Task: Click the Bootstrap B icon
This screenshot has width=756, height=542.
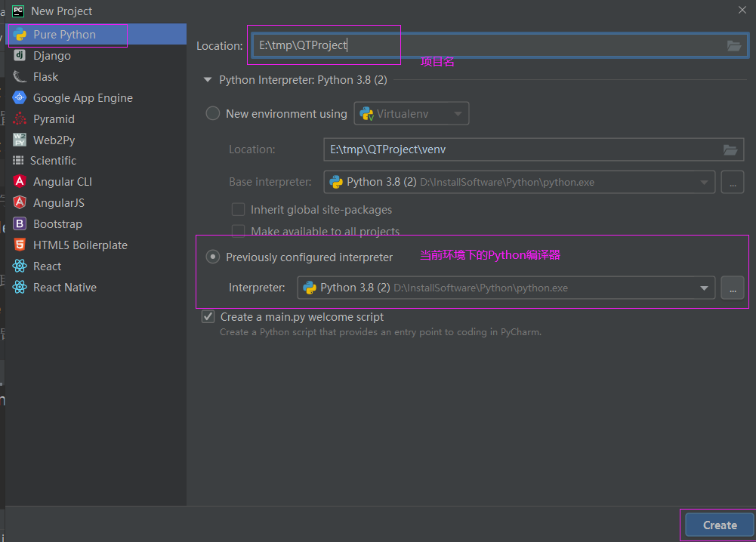Action: 20,224
